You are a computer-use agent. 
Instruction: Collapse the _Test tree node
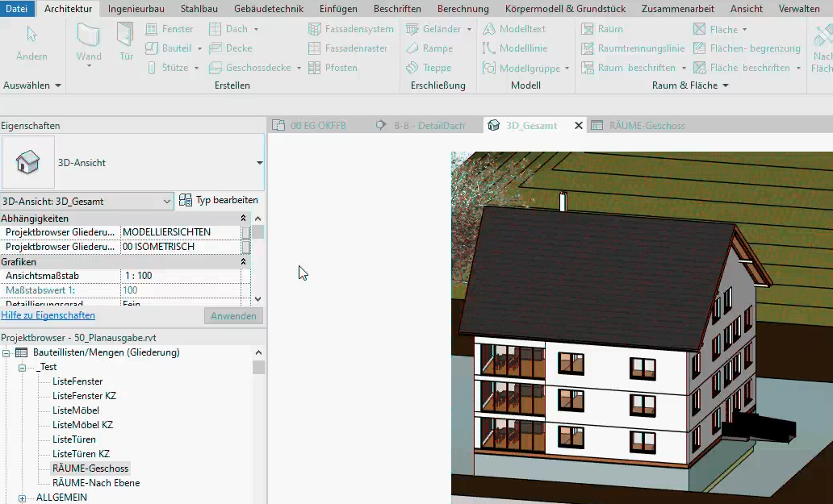(22, 367)
